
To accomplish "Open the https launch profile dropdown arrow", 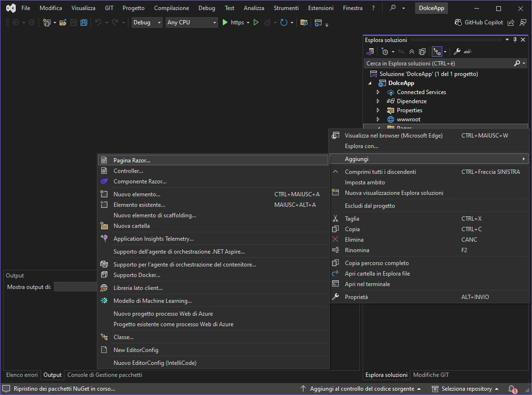I will (248, 23).
